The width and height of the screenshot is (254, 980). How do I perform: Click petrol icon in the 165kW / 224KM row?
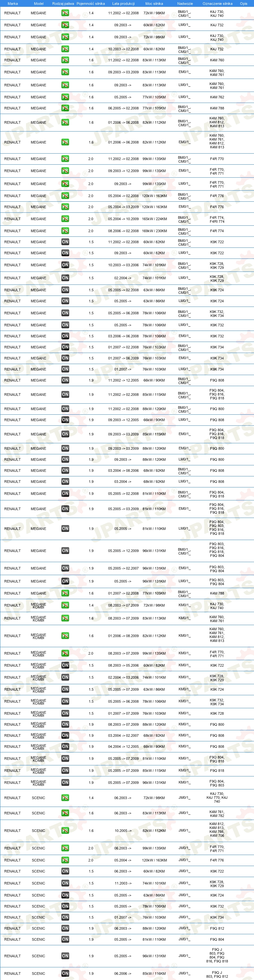pos(65,219)
